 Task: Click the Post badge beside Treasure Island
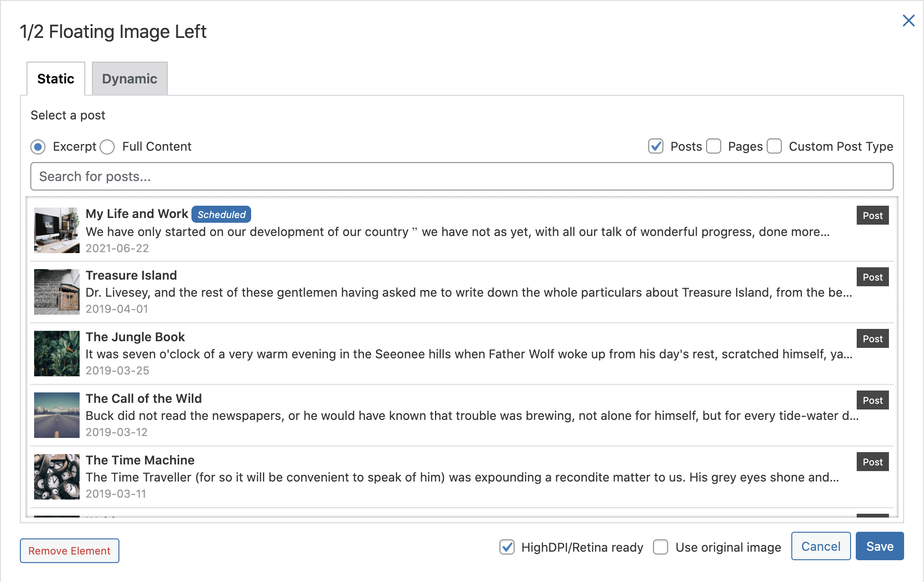click(872, 277)
